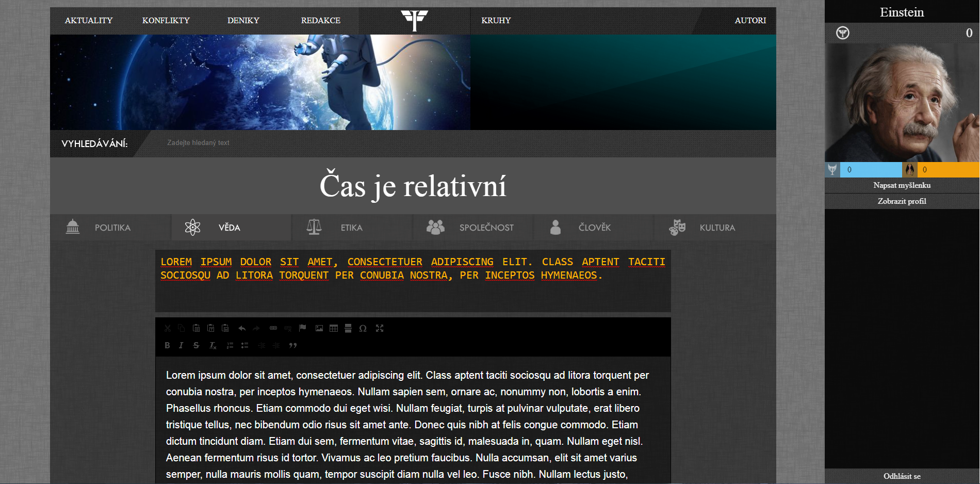Screen dimensions: 980x484
Task: Open Zobrazit profil link
Action: [902, 201]
